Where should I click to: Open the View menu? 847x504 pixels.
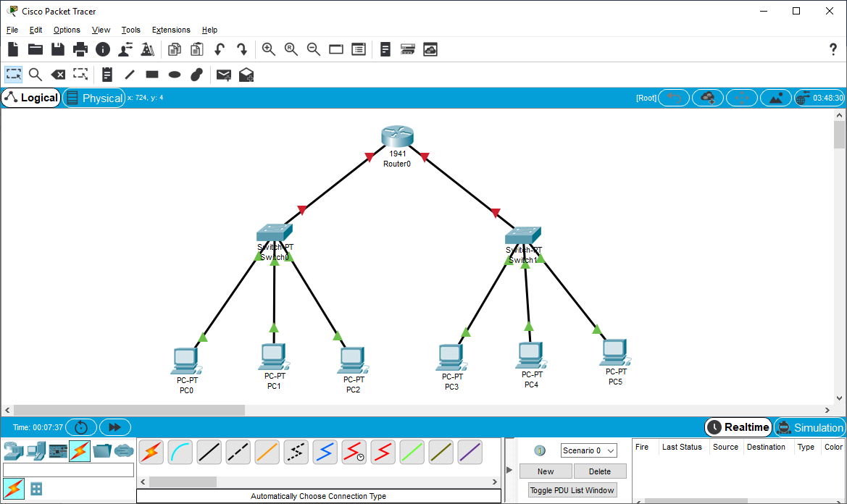101,30
